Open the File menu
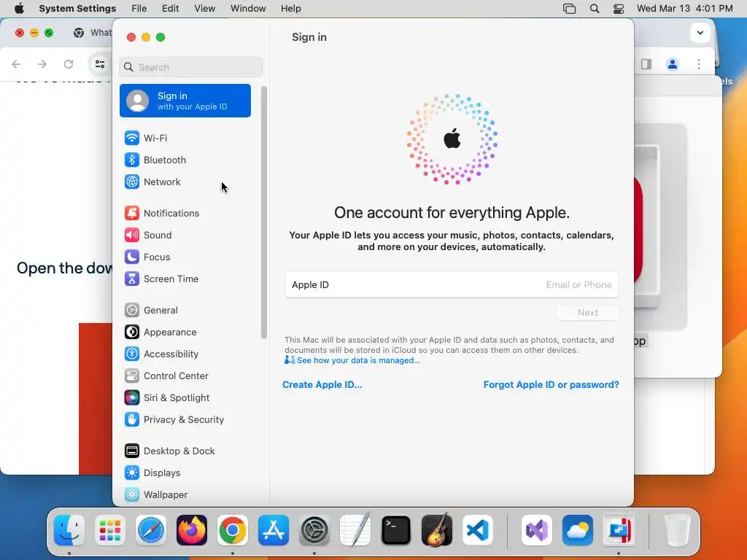The image size is (747, 560). pos(139,9)
